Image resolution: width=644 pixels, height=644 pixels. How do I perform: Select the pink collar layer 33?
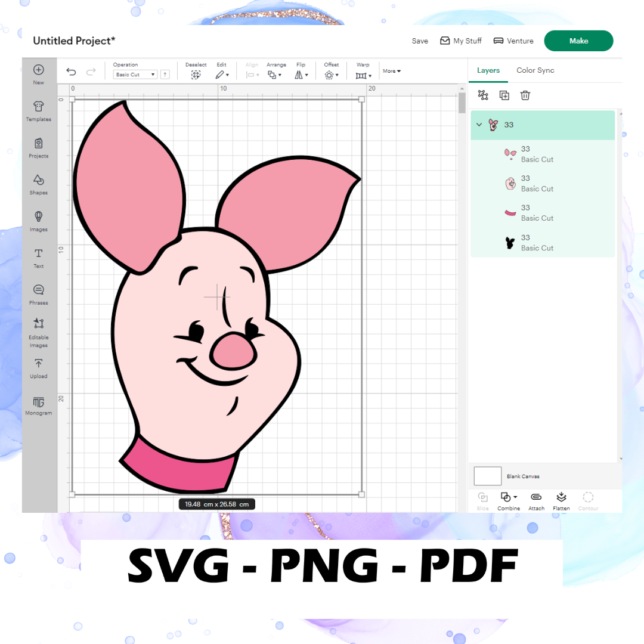point(543,213)
